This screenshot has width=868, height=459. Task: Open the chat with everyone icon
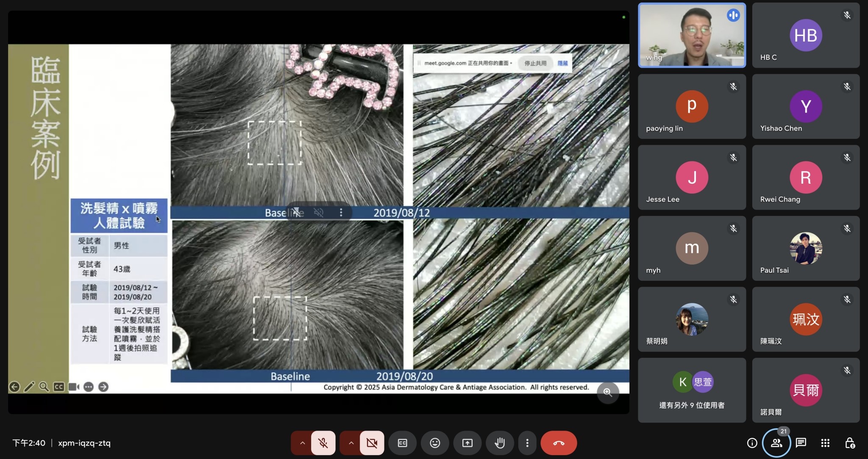coord(801,443)
